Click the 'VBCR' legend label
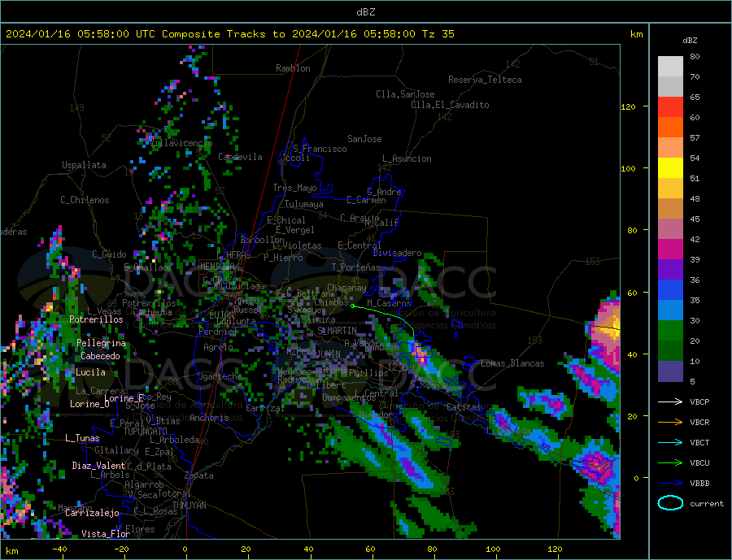 point(699,423)
